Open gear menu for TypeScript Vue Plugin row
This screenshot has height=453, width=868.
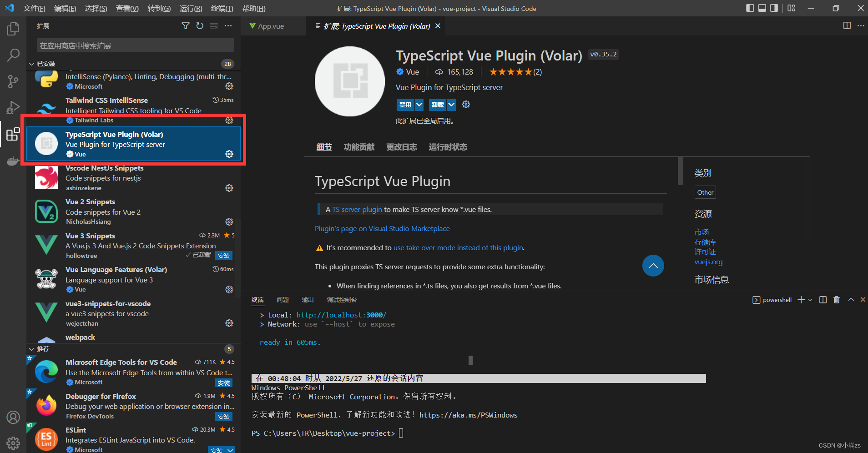229,154
